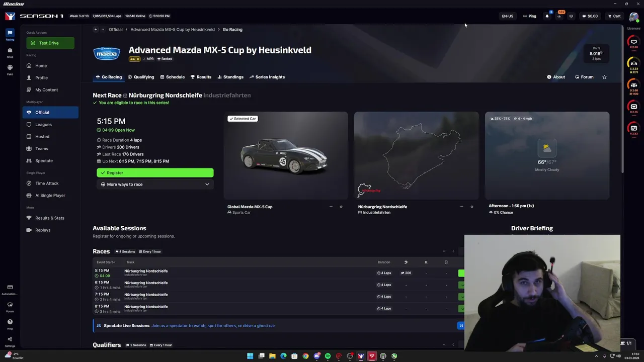Open Help icon in left rail

point(10,323)
